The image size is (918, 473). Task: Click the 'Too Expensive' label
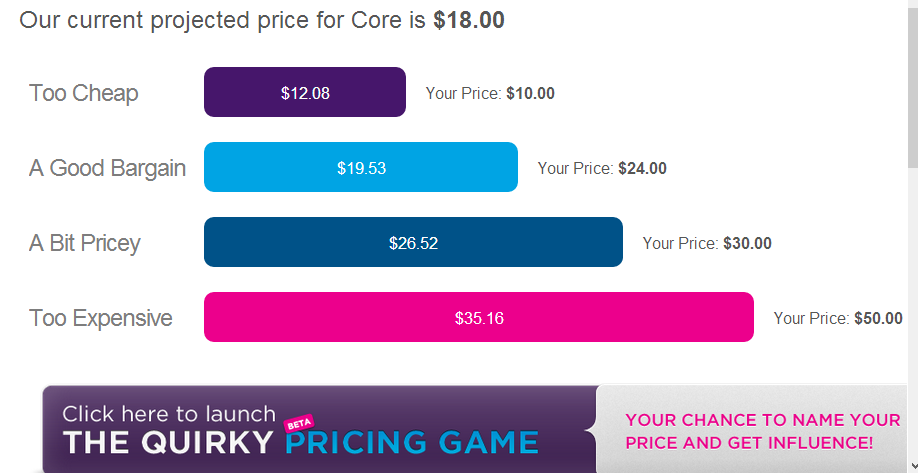click(101, 318)
